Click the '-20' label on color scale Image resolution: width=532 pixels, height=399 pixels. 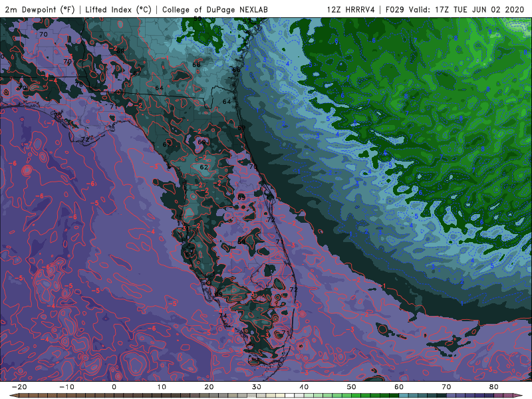pyautogui.click(x=19, y=387)
